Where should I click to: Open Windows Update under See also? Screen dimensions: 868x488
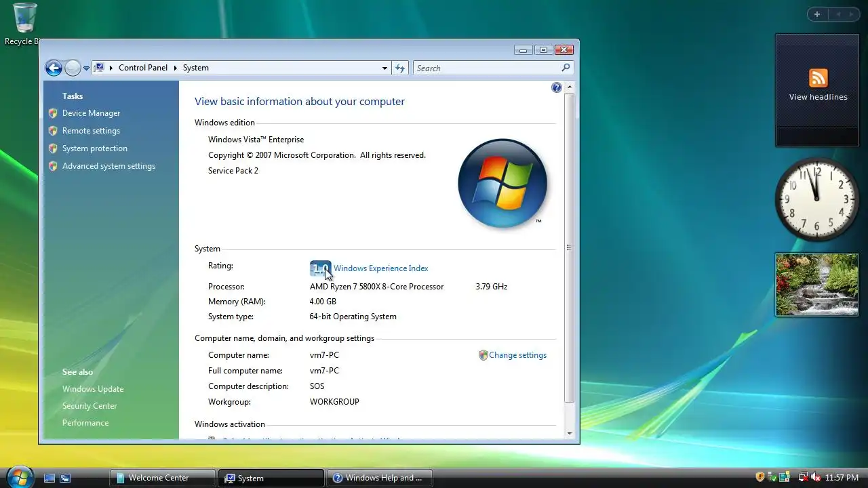[x=93, y=389]
